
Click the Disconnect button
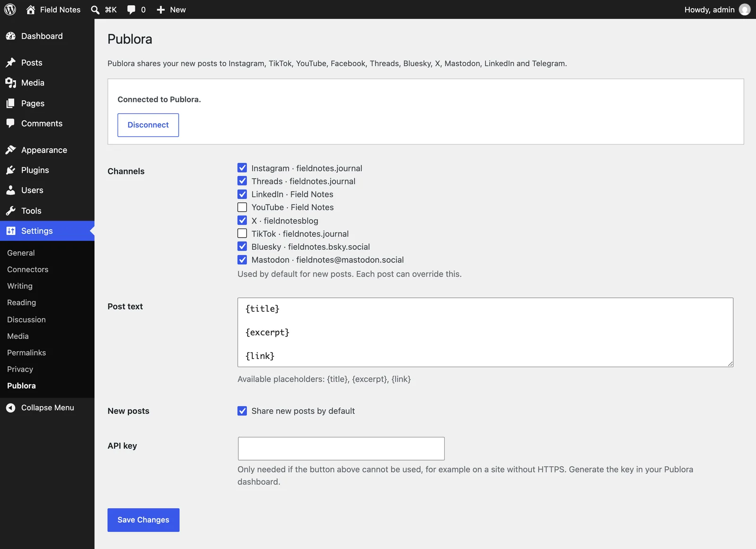(x=148, y=125)
